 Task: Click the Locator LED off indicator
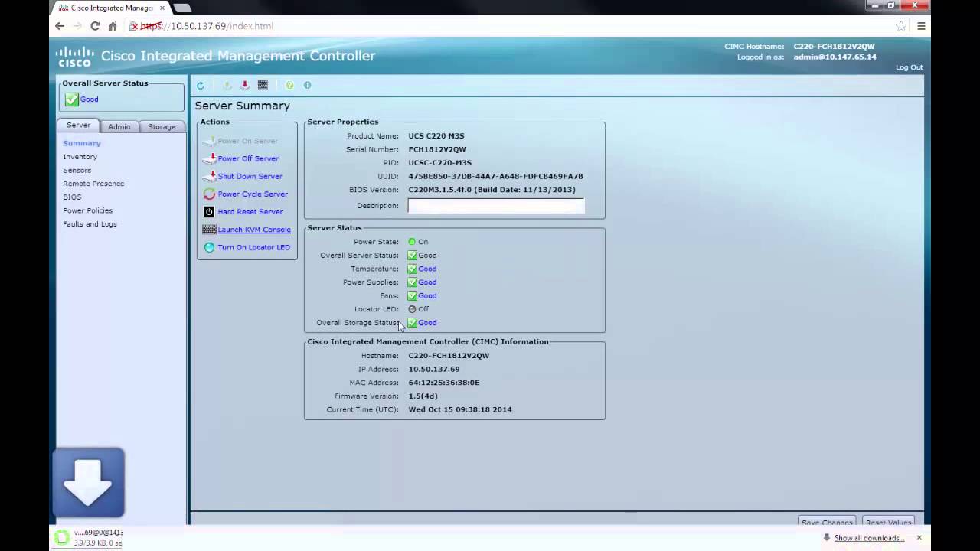click(412, 309)
